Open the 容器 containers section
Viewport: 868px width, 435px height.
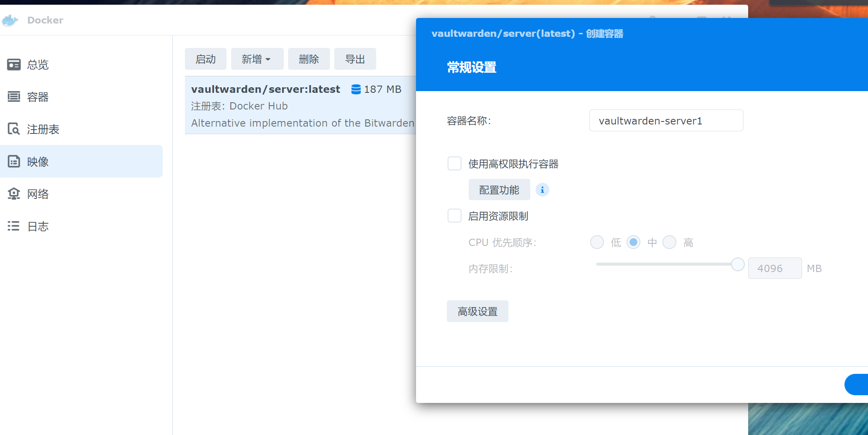81,97
